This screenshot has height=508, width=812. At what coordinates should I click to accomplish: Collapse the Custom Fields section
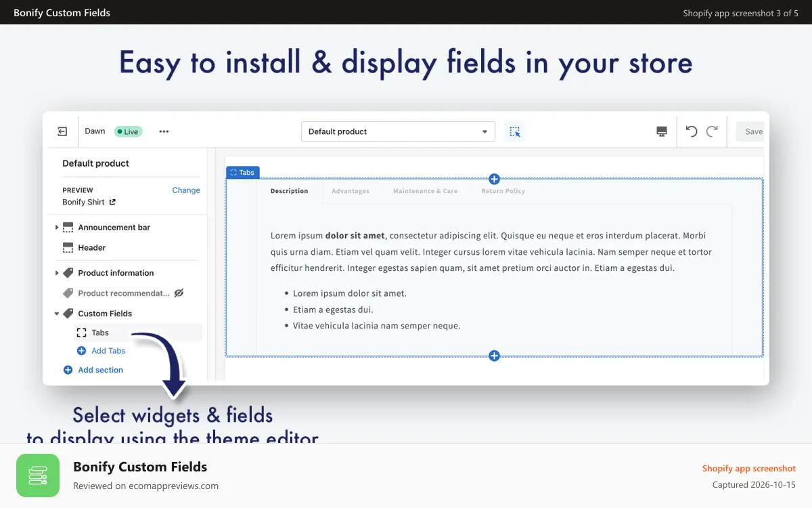pyautogui.click(x=57, y=314)
